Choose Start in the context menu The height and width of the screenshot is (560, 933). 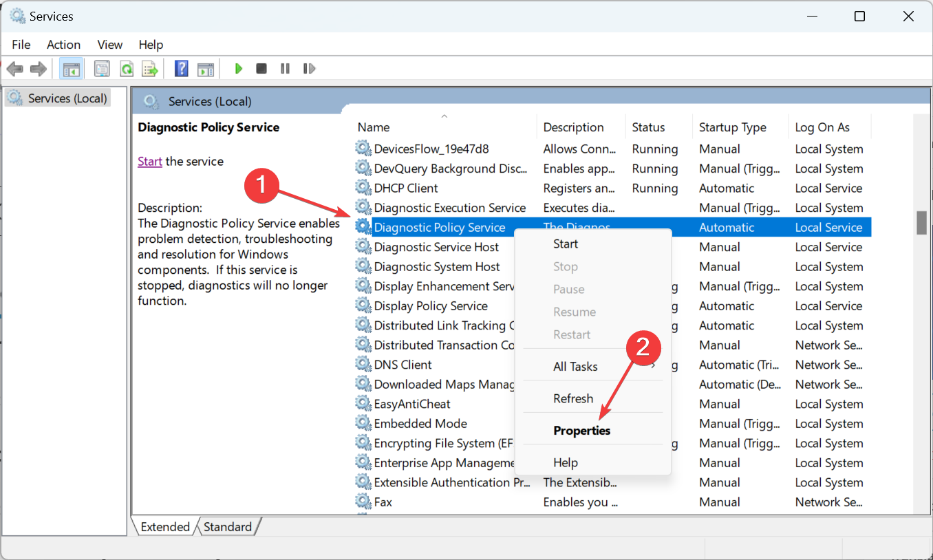[592, 244]
